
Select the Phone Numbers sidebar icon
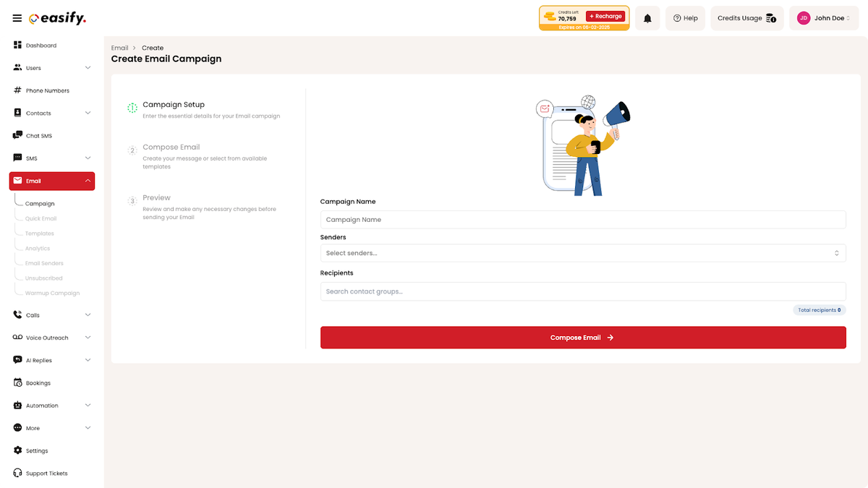(x=43, y=90)
